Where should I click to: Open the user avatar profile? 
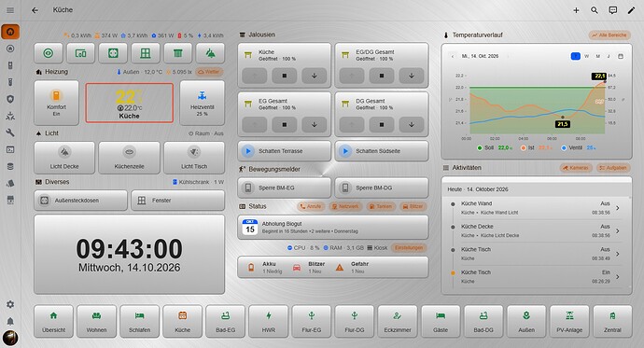[10, 338]
